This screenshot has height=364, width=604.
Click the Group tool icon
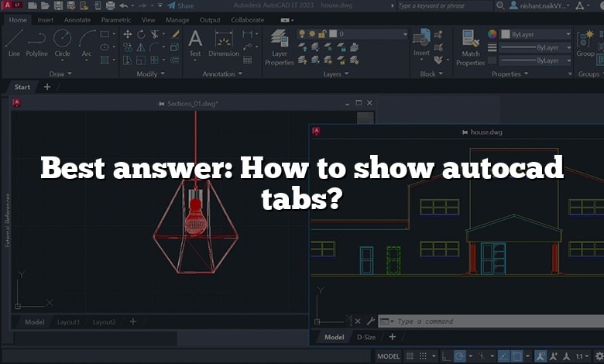click(x=585, y=43)
